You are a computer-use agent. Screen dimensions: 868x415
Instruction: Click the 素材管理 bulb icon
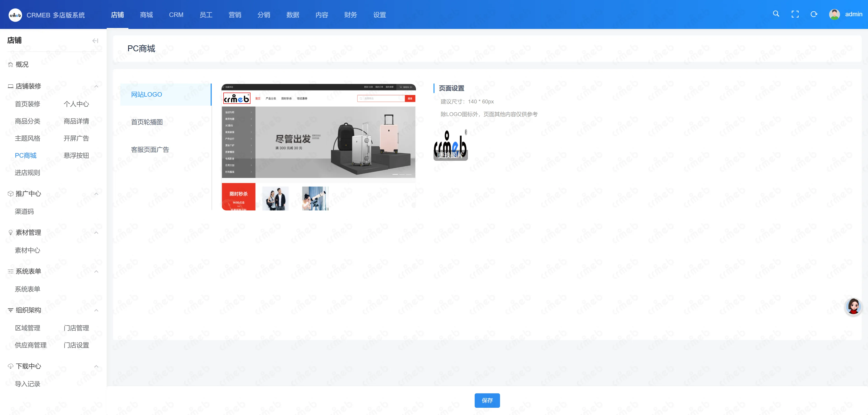10,233
